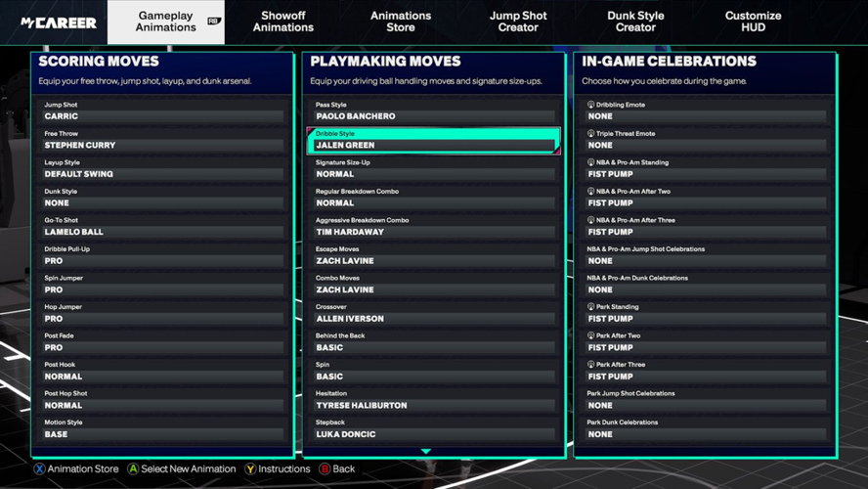Click the PLAYMAKING MOVES panel heading
The image size is (868, 489).
385,61
